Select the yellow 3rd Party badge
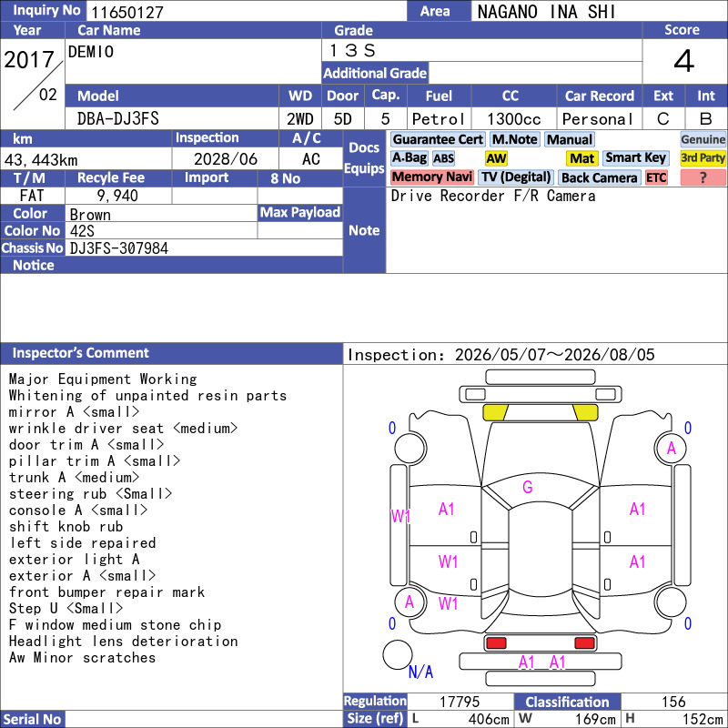Screen dimensions: 728x728 point(703,157)
